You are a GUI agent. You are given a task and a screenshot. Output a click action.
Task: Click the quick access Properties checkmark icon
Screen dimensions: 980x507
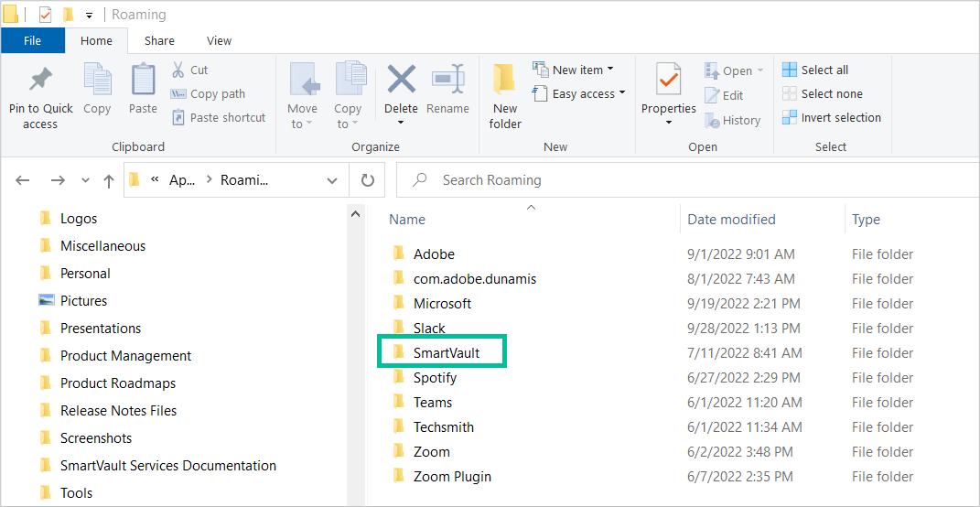click(x=45, y=14)
